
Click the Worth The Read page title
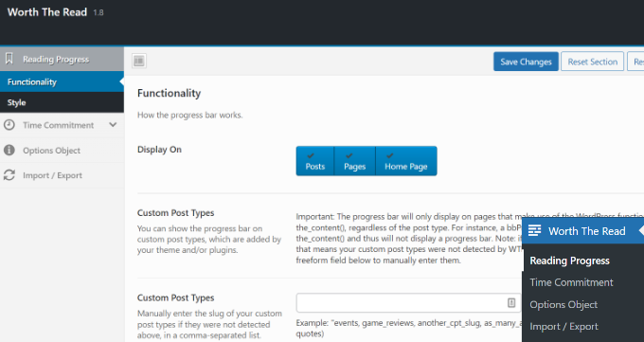pos(47,12)
